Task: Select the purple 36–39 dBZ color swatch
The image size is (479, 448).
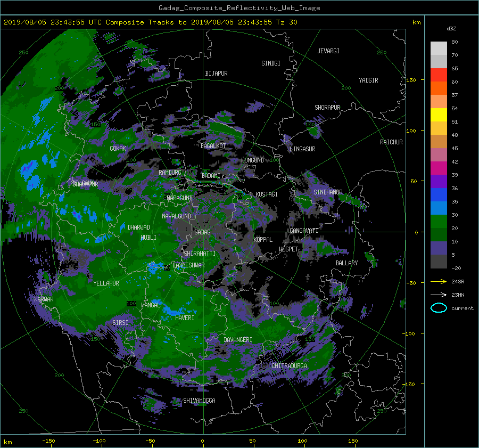Action: 439,181
